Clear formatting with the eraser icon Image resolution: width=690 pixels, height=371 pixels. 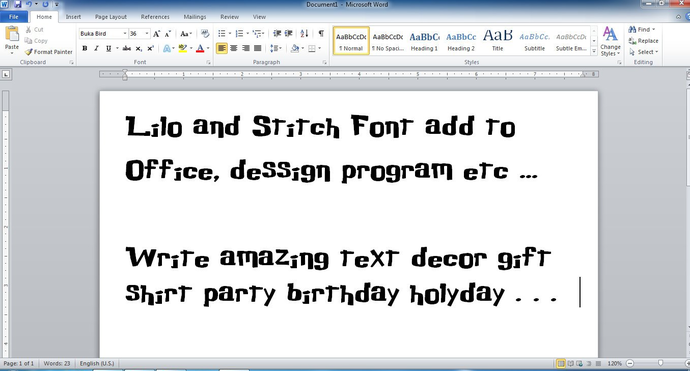pyautogui.click(x=205, y=34)
